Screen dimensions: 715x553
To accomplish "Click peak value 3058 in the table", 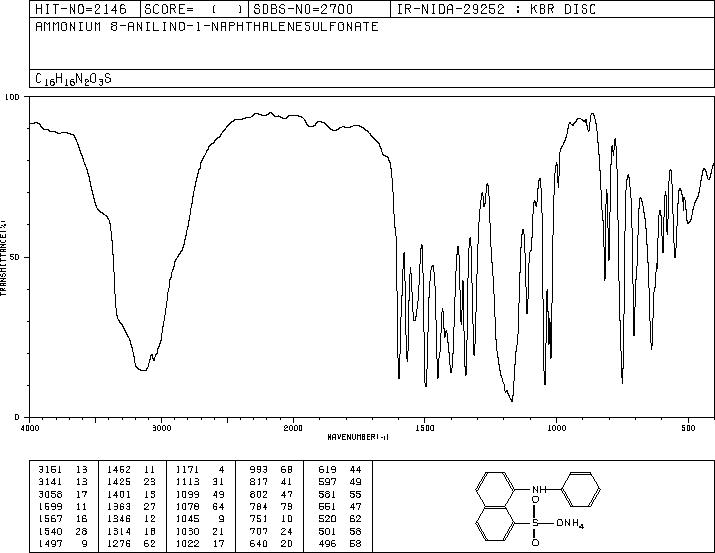I will click(x=50, y=494).
